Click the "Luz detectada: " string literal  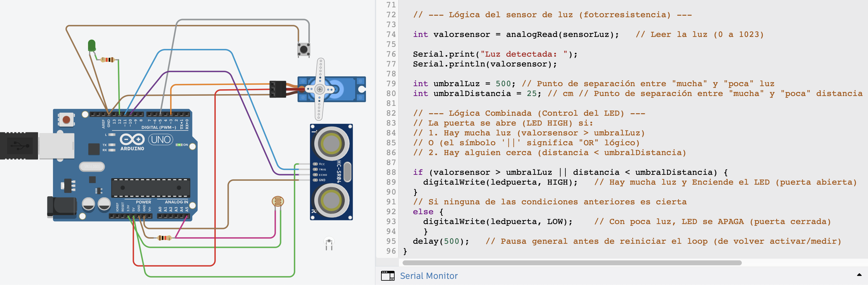coord(524,54)
